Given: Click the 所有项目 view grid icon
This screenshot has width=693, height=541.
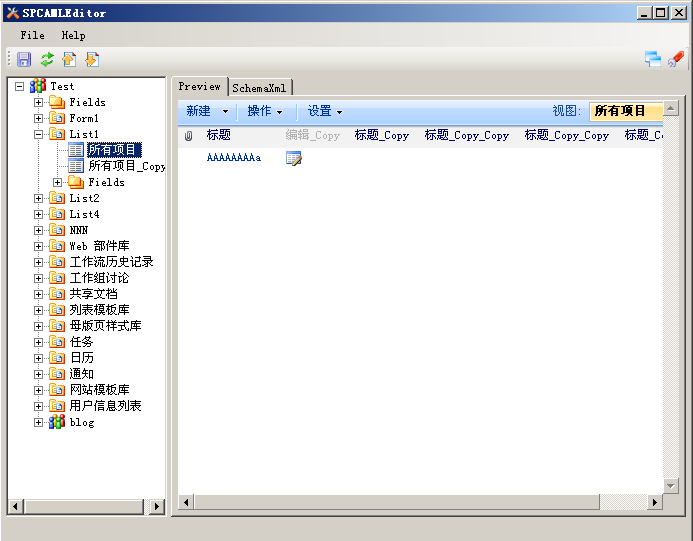Looking at the screenshot, I should click(76, 150).
